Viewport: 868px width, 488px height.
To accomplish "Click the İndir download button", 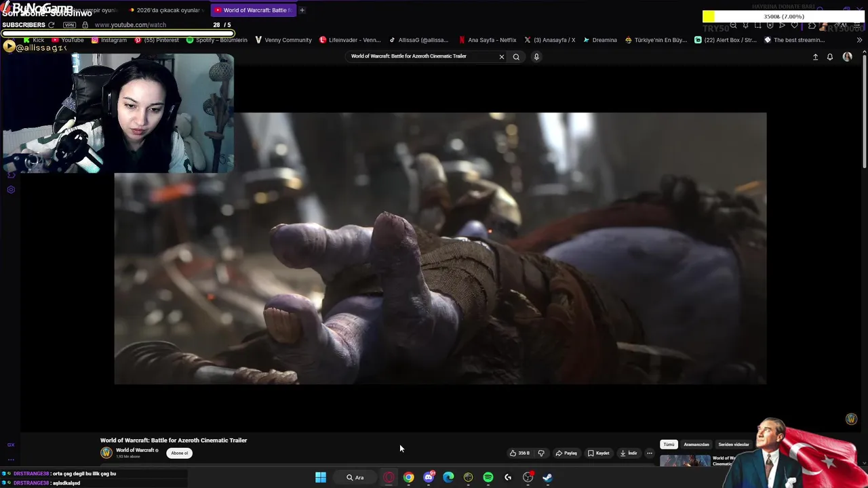I will coord(629,453).
